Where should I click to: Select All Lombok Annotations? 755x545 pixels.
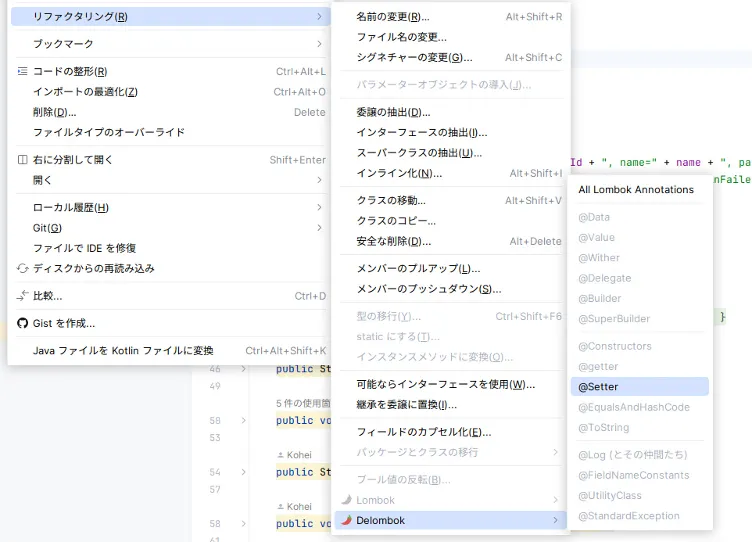click(635, 189)
